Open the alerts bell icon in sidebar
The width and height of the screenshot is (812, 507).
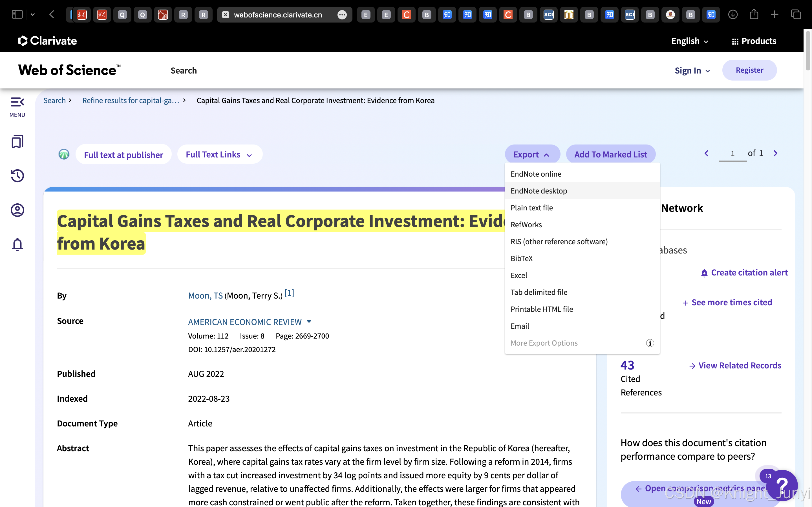[17, 244]
